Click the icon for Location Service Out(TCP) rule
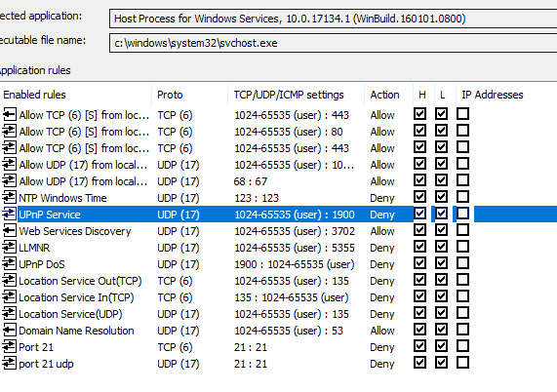557x392 pixels. click(9, 281)
